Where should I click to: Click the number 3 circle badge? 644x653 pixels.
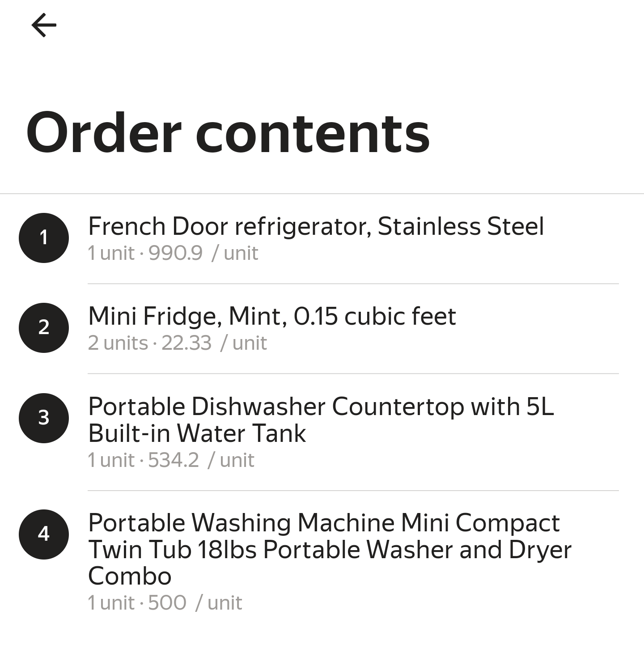tap(44, 418)
